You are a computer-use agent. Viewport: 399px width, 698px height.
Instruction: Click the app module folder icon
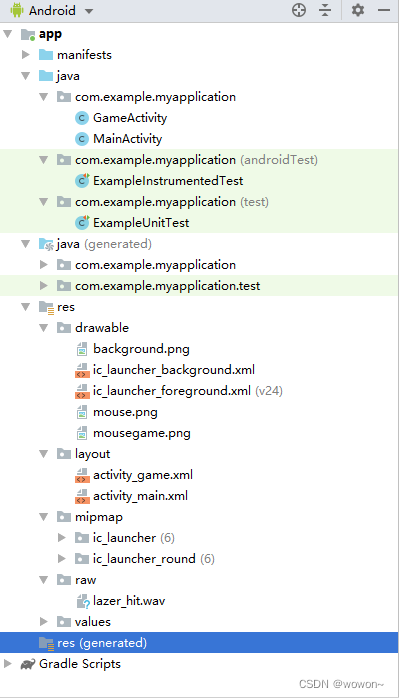28,34
